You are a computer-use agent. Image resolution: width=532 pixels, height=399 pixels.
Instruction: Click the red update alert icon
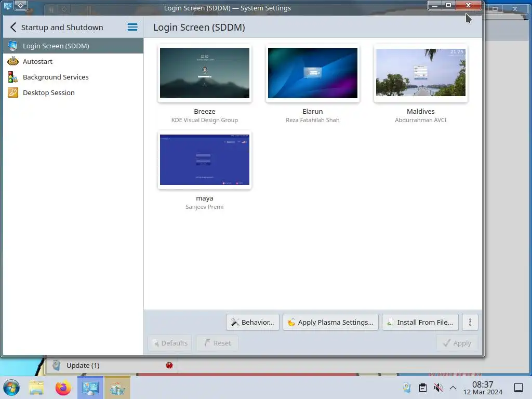[x=169, y=365]
